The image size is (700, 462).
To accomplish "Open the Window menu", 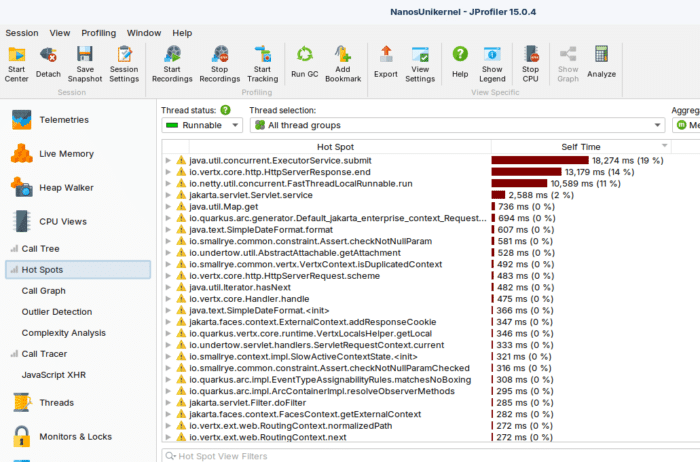I will (x=144, y=33).
